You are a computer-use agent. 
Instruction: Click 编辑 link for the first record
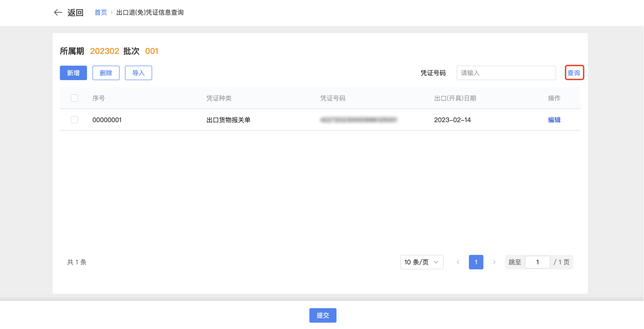554,120
